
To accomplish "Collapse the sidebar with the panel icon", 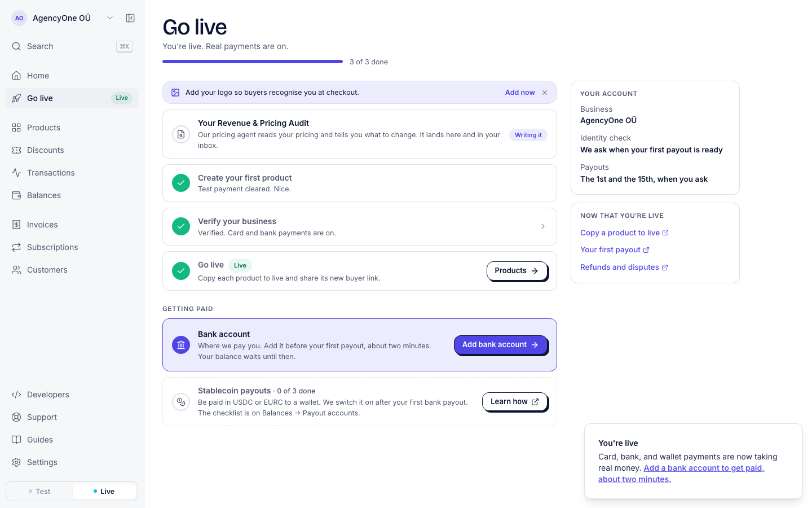I will point(130,18).
